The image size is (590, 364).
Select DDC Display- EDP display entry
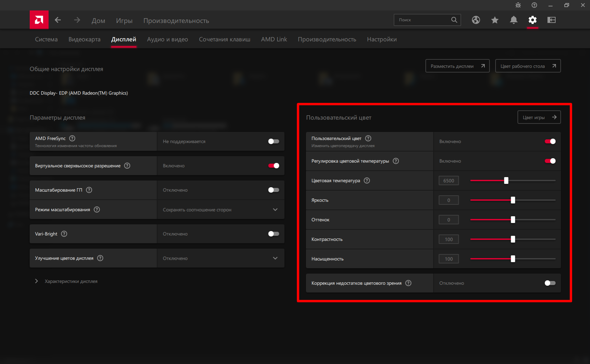79,93
